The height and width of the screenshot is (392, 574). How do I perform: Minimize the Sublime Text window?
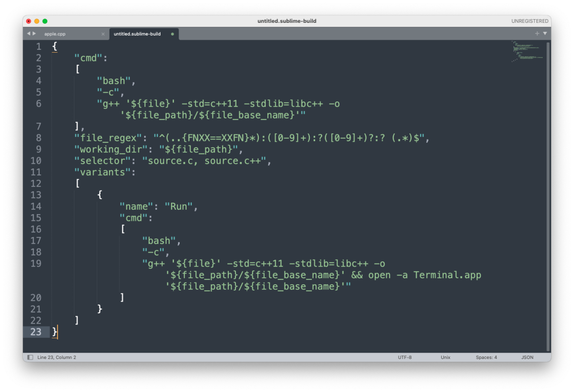click(37, 21)
